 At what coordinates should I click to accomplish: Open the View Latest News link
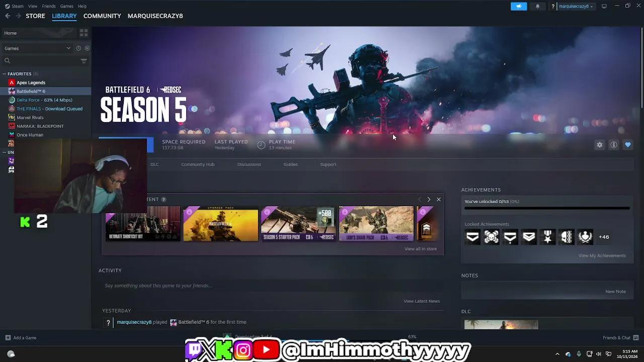[x=422, y=301]
